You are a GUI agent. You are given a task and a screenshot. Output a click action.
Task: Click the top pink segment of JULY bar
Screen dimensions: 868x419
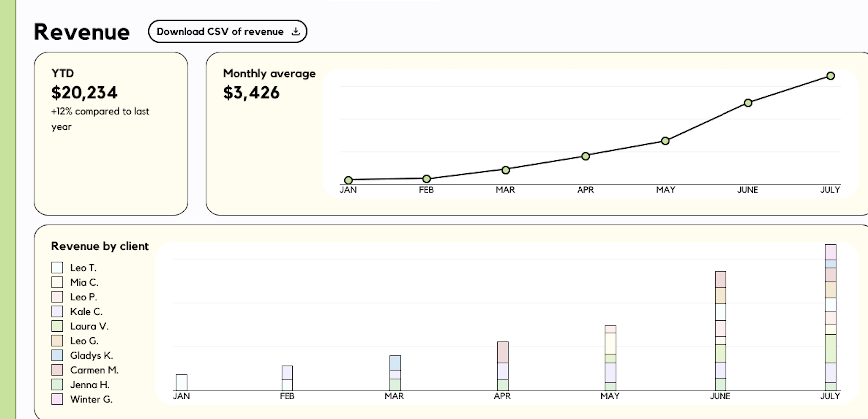[x=830, y=252]
